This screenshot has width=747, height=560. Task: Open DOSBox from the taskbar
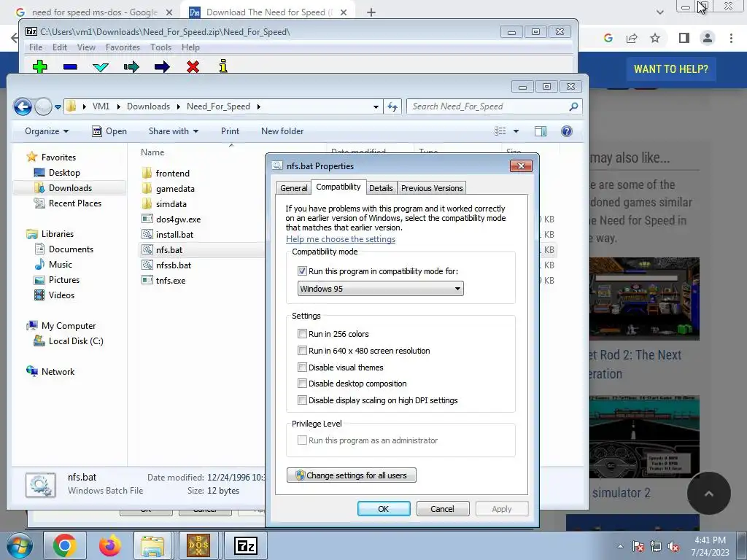pos(198,545)
